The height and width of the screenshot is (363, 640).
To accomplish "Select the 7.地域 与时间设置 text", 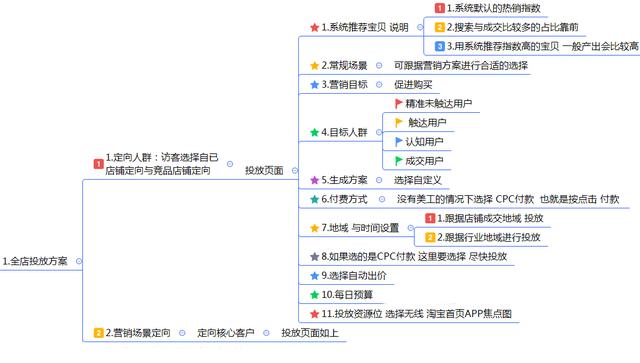I will point(360,228).
